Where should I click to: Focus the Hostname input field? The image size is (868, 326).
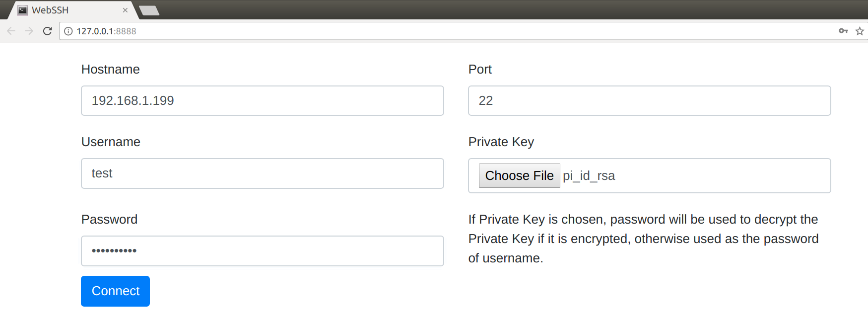[x=263, y=101]
